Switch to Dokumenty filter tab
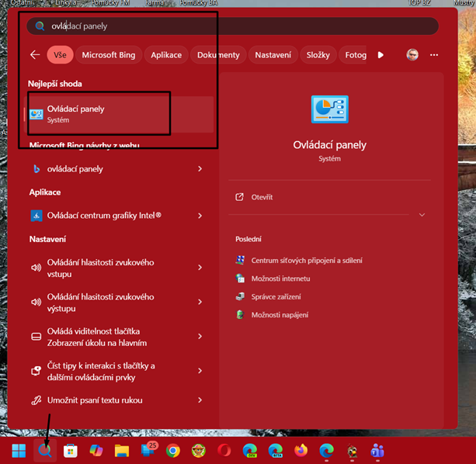 tap(218, 55)
